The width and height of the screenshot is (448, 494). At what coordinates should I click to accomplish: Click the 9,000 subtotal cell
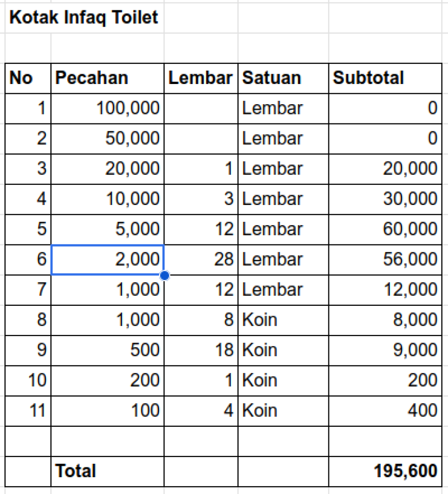tap(385, 350)
